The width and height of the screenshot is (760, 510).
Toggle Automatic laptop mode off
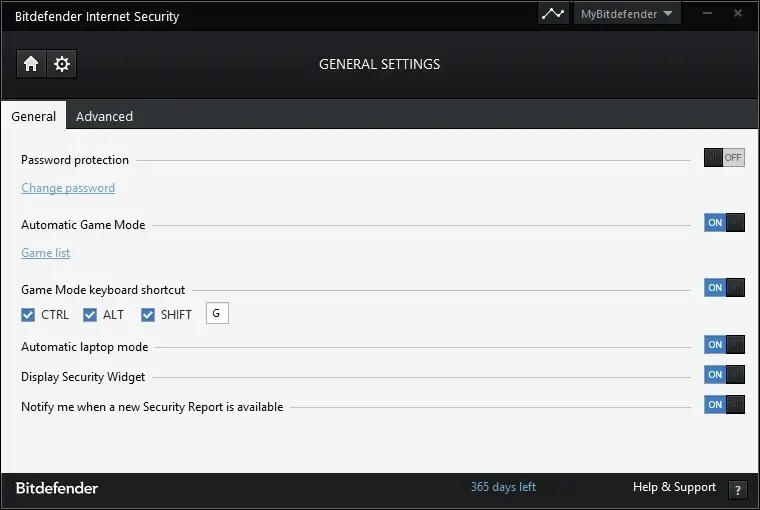click(x=724, y=345)
